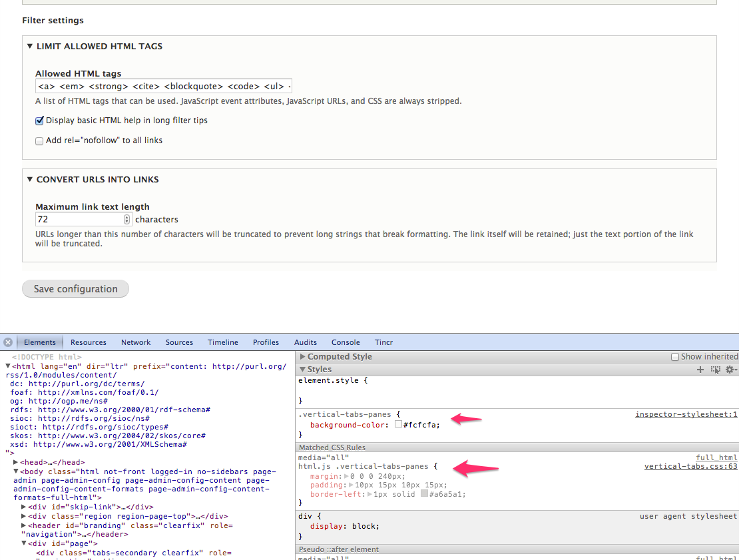This screenshot has width=739, height=560.
Task: Collapse the CONVERT URLS INTO LINKS section
Action: tap(29, 179)
